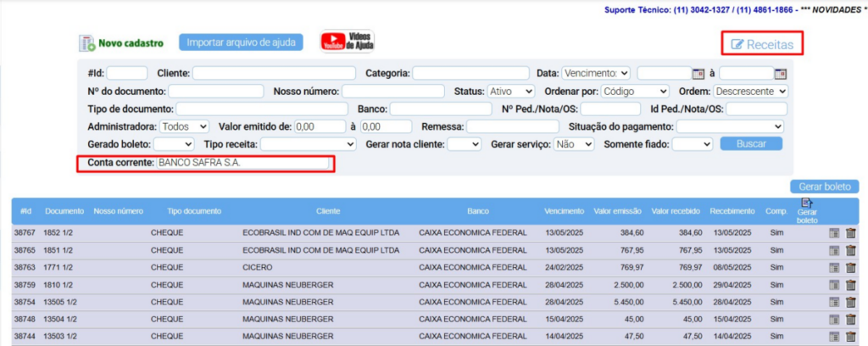
Task: Open Novo cadastro form icon
Action: tap(87, 43)
